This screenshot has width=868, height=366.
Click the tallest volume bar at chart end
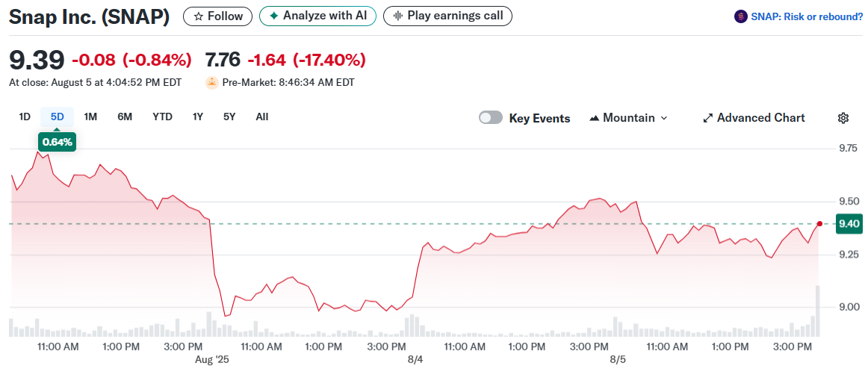pos(817,311)
